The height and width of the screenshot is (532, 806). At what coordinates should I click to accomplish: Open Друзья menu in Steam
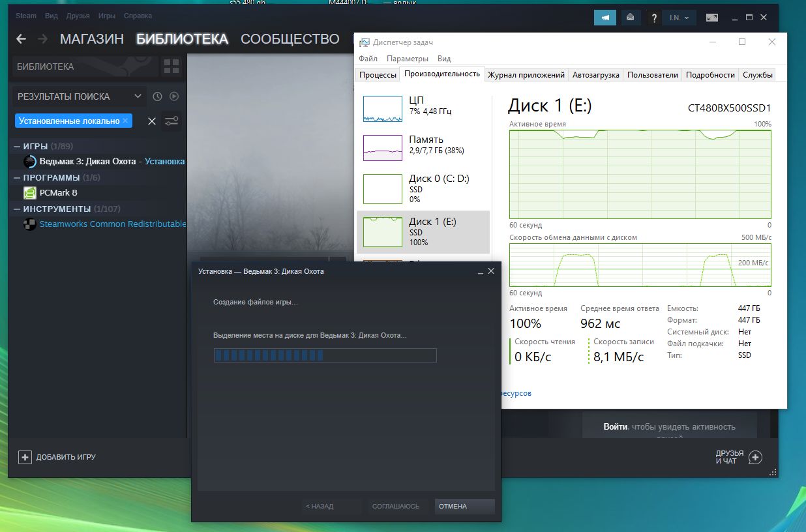tap(78, 16)
